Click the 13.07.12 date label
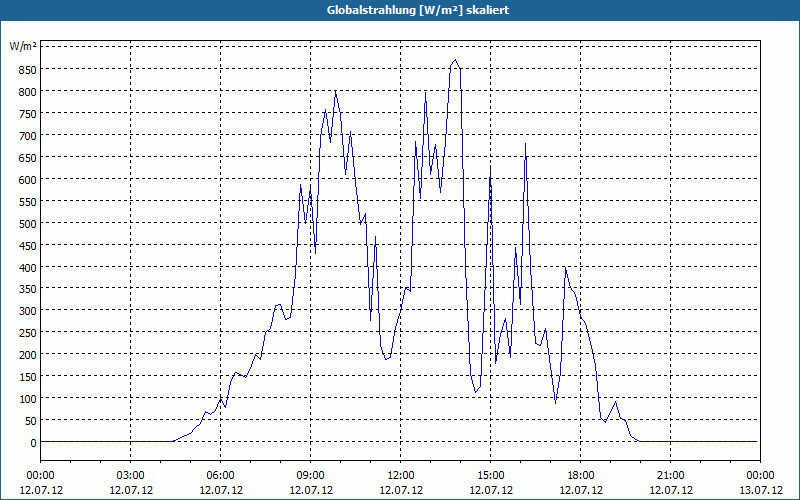The width and height of the screenshot is (800, 500). [760, 490]
